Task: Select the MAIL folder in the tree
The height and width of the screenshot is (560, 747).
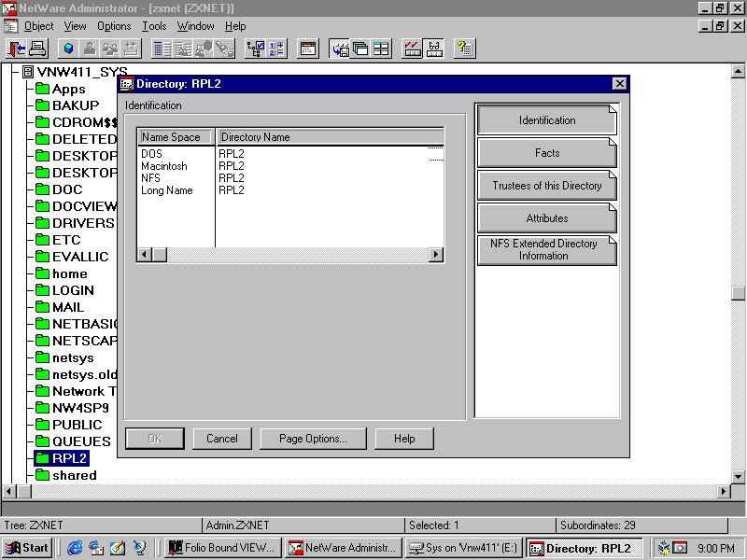Action: tap(60, 307)
